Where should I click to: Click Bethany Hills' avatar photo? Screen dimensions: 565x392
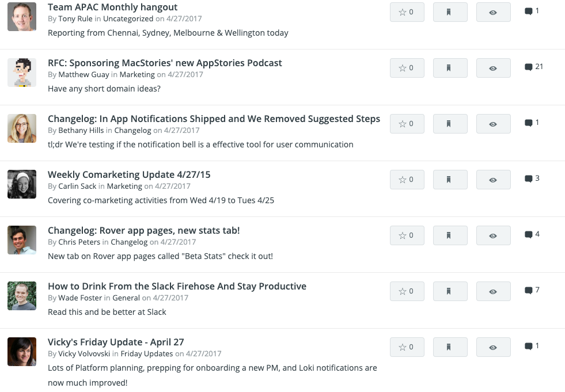(x=22, y=128)
